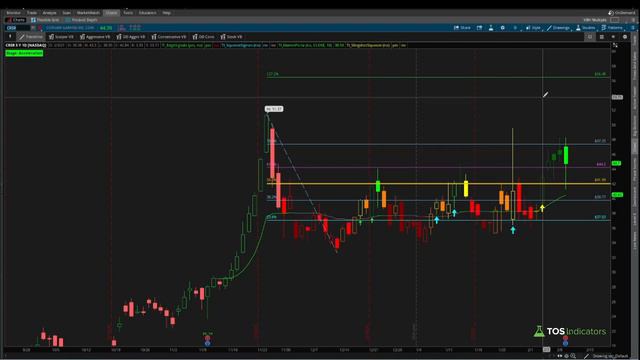Click the OnDemand button
This screenshot has width=640, height=360.
621,13
